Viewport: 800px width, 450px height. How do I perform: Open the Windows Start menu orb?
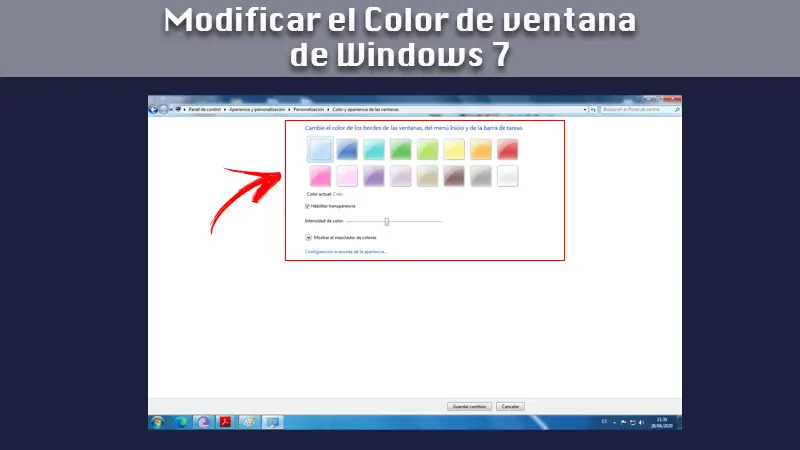tap(158, 422)
